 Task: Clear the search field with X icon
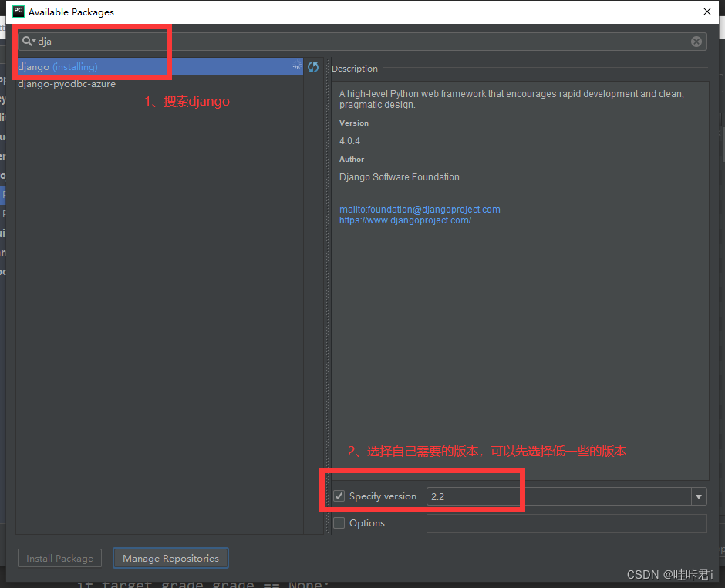[696, 42]
